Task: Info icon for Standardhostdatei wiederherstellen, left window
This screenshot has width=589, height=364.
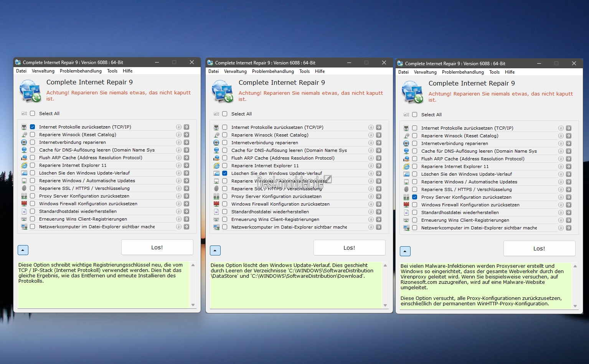Action: (x=179, y=211)
